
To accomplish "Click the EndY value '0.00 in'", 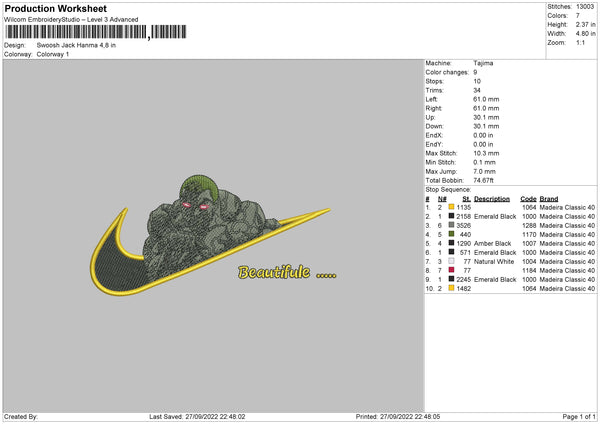I will [x=483, y=145].
